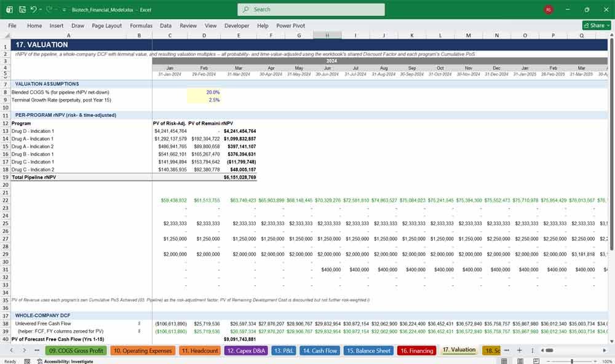The width and height of the screenshot is (615, 364).
Task: Click the hidden sheets ellipsis left of tabs
Action: (37, 350)
